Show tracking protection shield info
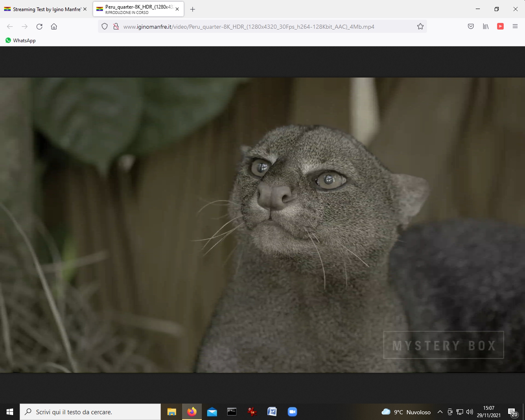The height and width of the screenshot is (420, 525). click(105, 27)
